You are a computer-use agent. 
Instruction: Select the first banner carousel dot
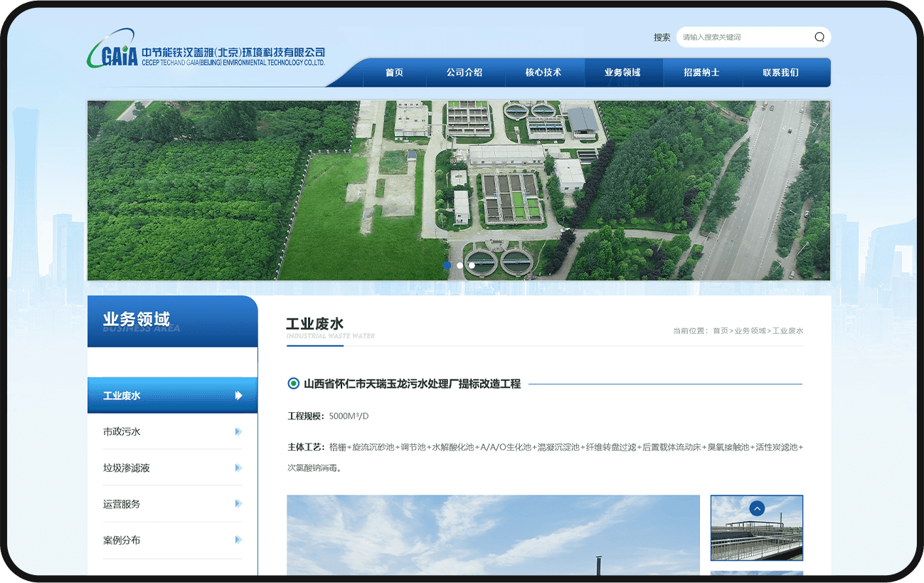pyautogui.click(x=447, y=266)
